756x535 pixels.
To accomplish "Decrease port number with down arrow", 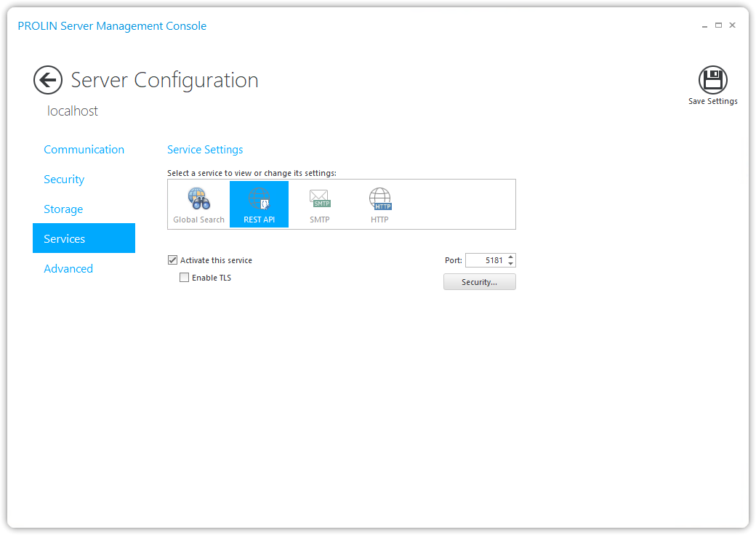I will (x=511, y=264).
